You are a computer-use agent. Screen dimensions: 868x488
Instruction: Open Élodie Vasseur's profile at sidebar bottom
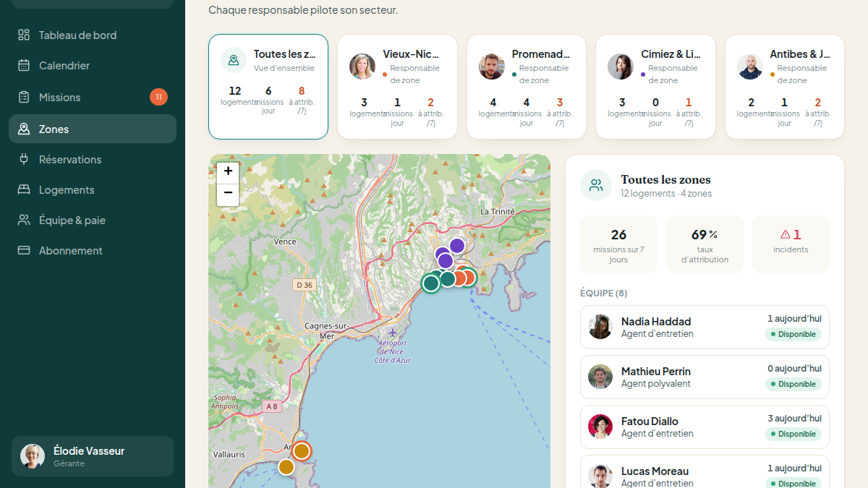point(93,456)
